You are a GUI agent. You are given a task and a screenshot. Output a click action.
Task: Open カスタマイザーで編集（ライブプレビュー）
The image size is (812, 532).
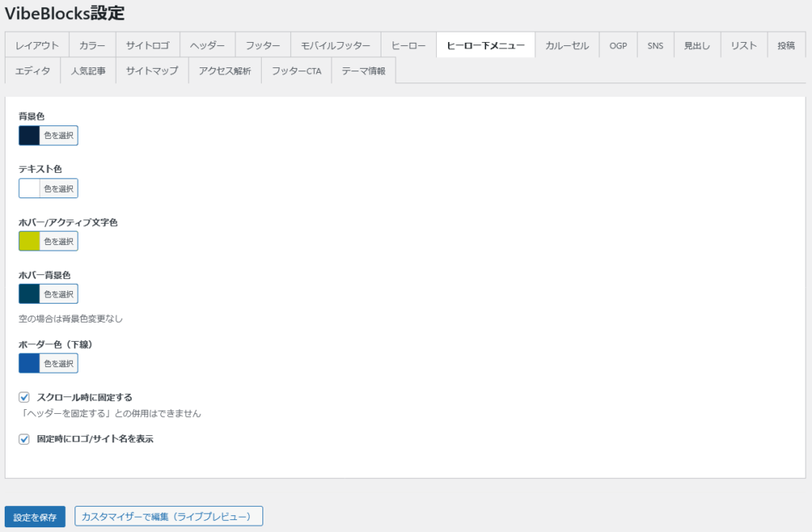(168, 516)
